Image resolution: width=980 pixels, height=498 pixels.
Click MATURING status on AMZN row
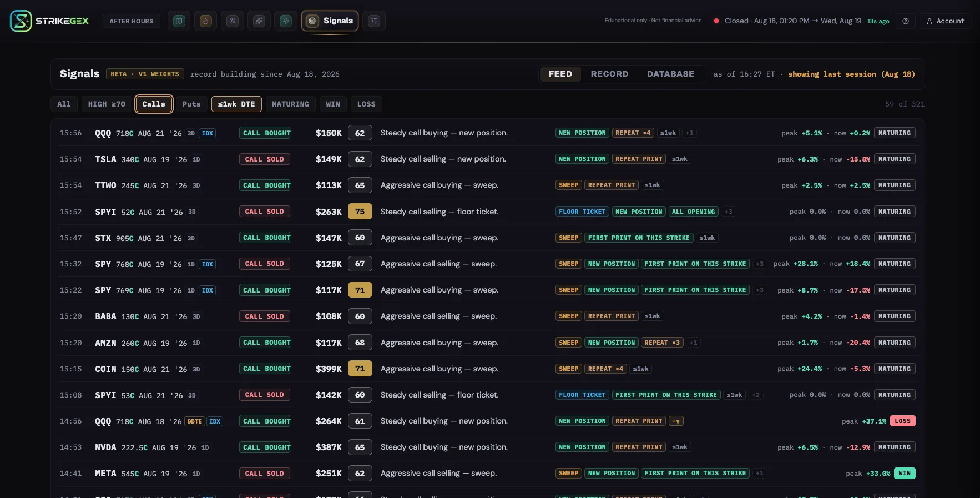click(x=895, y=343)
